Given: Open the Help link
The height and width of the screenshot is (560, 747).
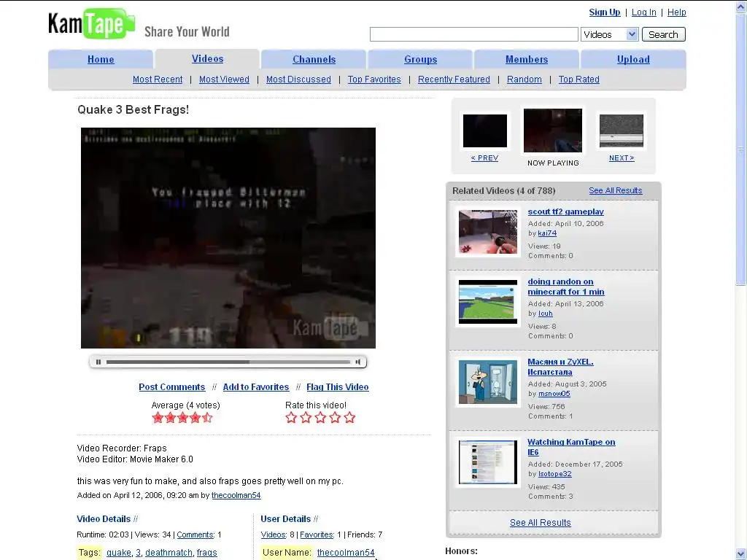Looking at the screenshot, I should [x=676, y=12].
